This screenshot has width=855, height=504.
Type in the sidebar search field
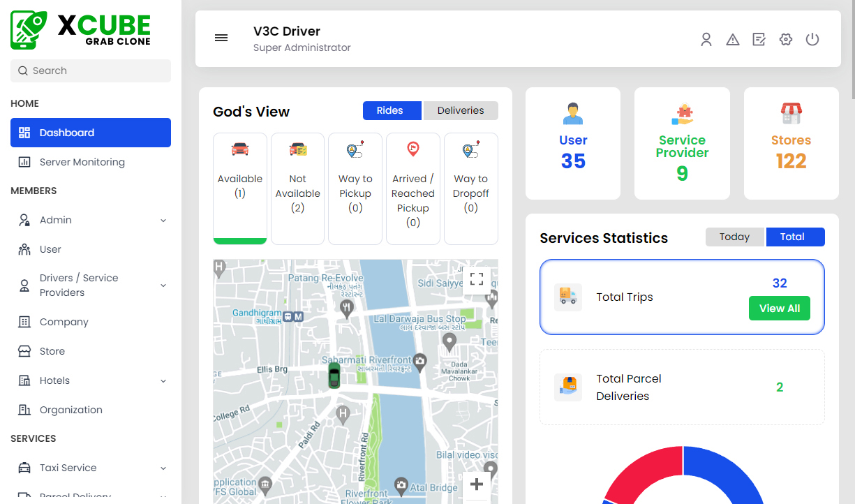click(91, 71)
